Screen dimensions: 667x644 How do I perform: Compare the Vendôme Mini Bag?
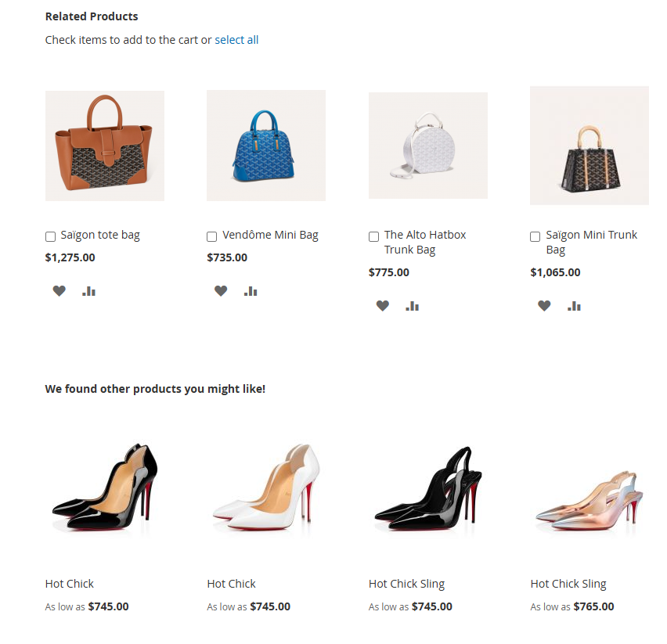tap(251, 291)
